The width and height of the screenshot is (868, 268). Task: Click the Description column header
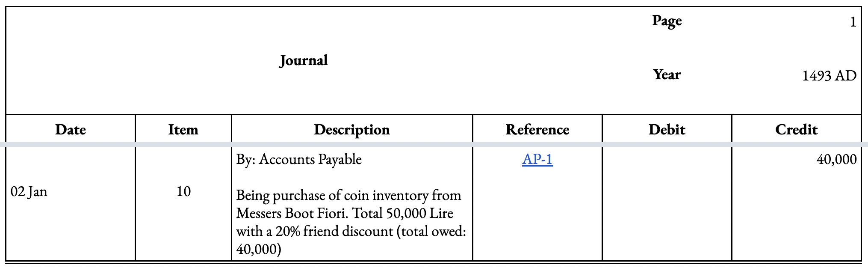point(352,129)
